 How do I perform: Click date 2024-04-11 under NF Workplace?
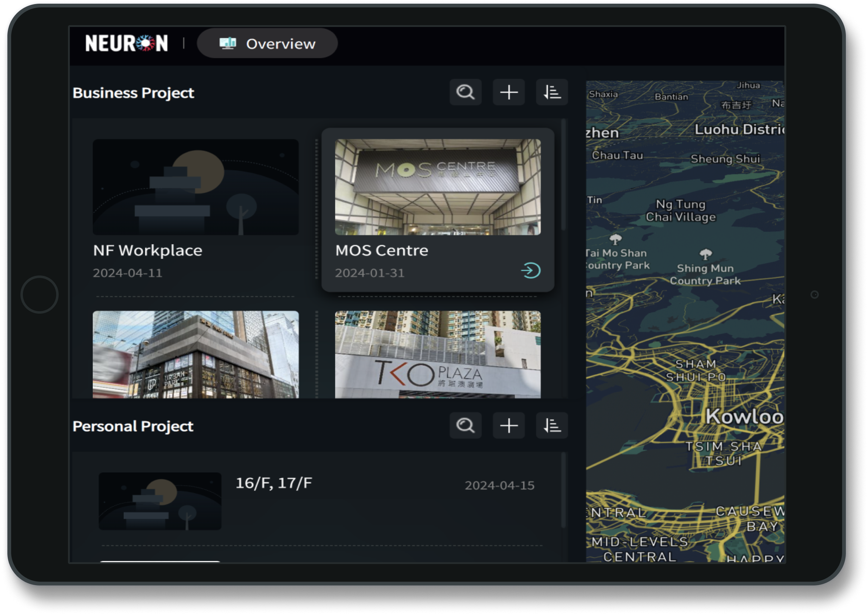128,273
